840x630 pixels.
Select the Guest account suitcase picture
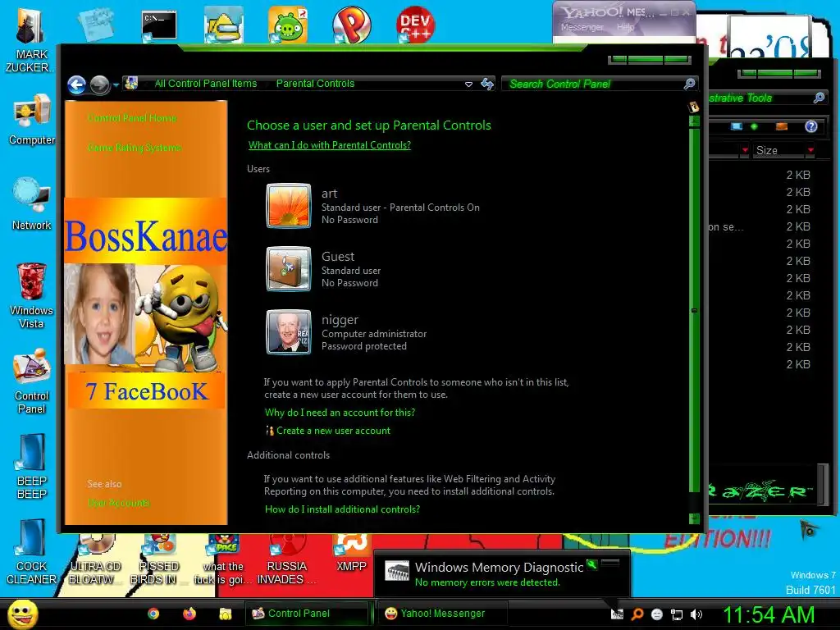(288, 269)
